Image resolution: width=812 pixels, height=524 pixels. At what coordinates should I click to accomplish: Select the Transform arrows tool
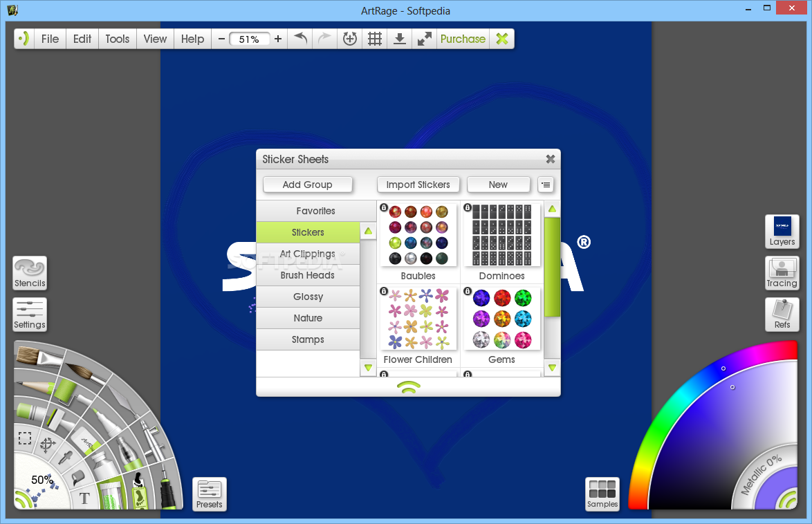tap(48, 445)
